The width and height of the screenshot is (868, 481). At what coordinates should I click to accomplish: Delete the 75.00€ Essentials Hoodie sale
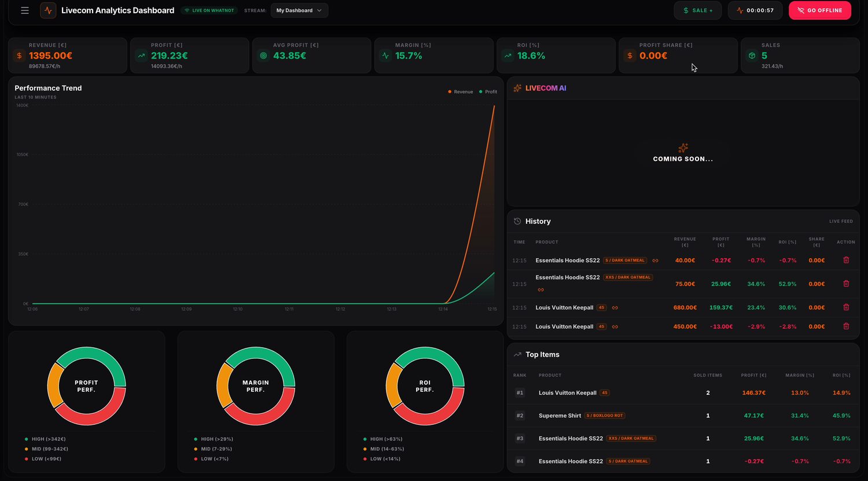tap(846, 284)
